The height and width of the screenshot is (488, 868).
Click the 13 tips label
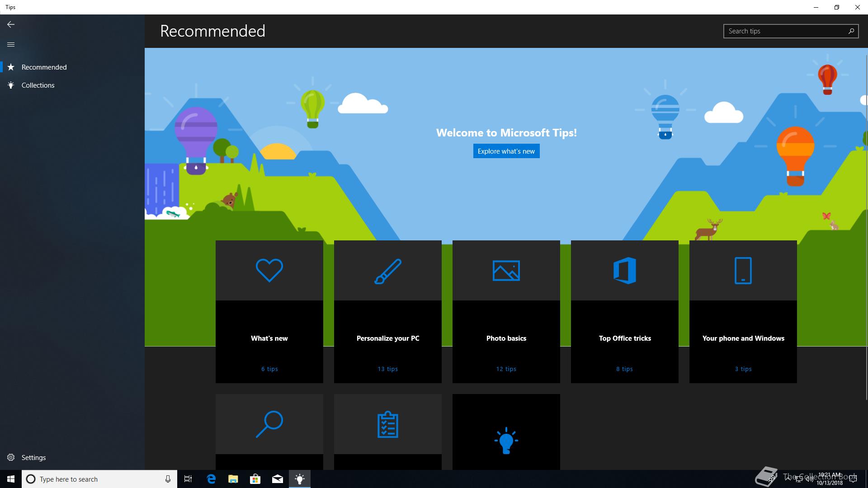tap(388, 369)
